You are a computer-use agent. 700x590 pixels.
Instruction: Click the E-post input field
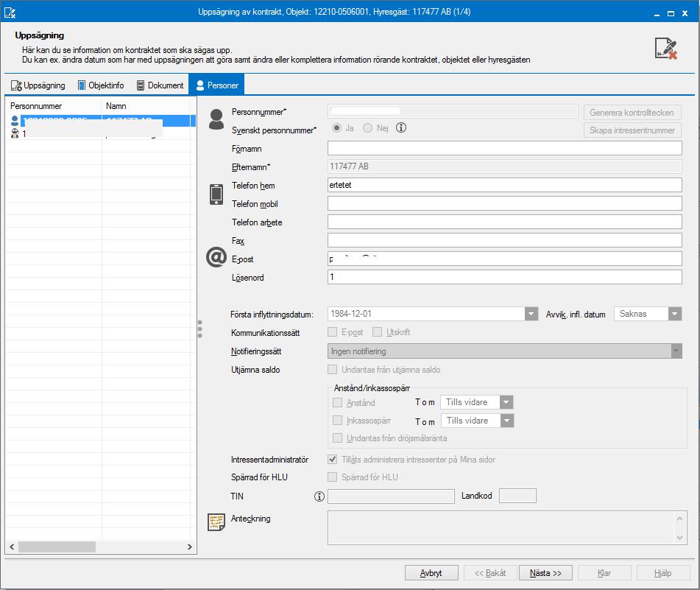point(504,259)
